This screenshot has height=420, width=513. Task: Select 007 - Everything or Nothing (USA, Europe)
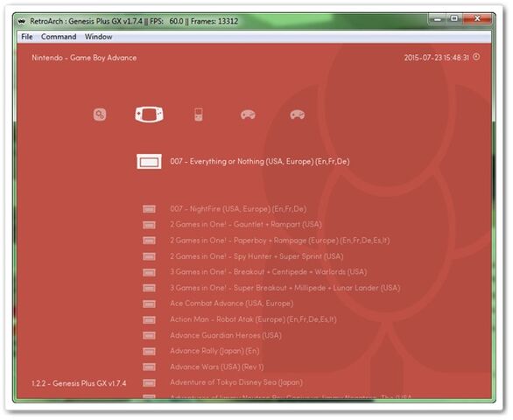pos(260,162)
